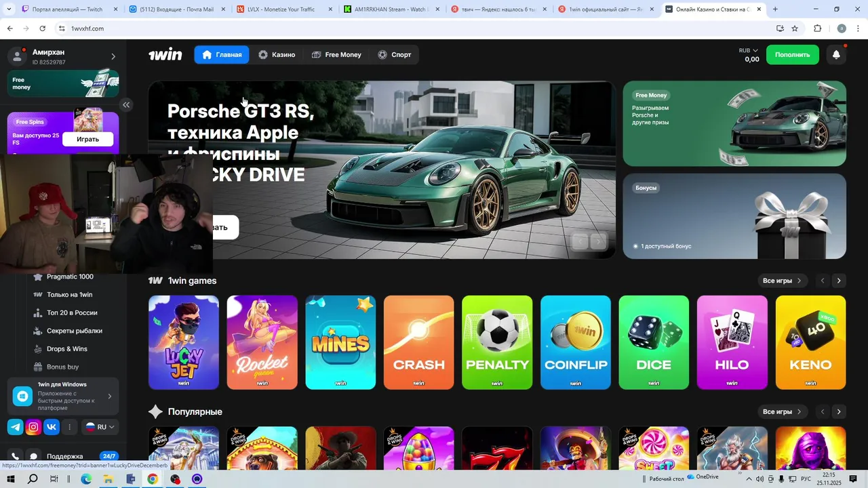
Task: Open the Казино navigation tab
Action: pos(277,55)
